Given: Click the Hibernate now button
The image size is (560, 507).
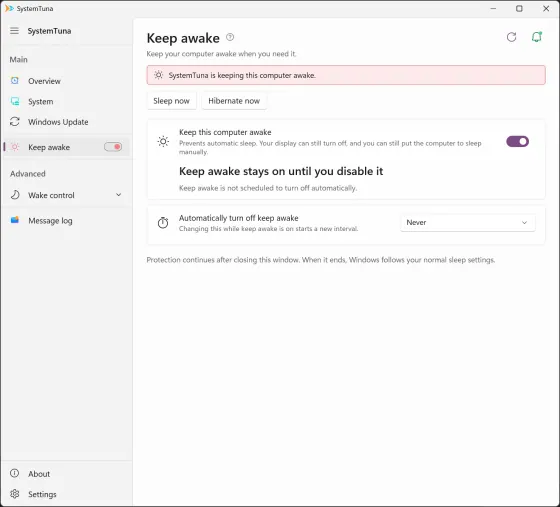Looking at the screenshot, I should tap(234, 101).
